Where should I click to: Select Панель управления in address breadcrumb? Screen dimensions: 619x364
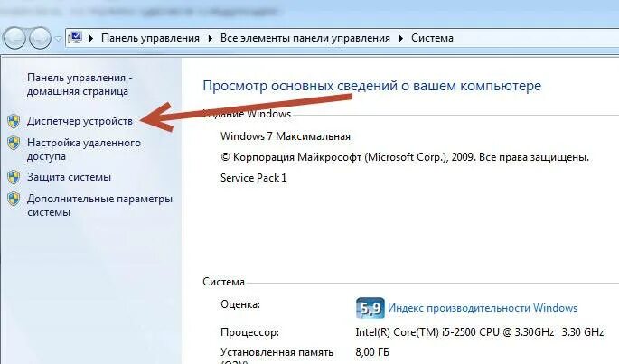point(150,38)
